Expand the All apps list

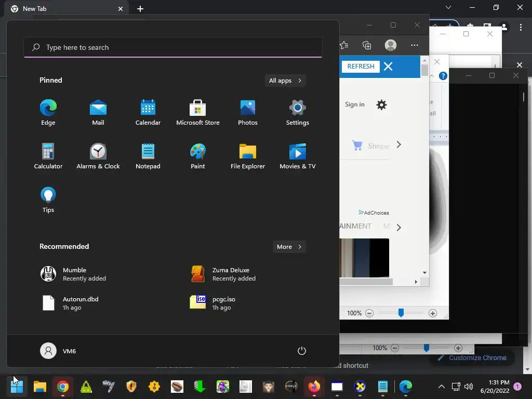(285, 81)
